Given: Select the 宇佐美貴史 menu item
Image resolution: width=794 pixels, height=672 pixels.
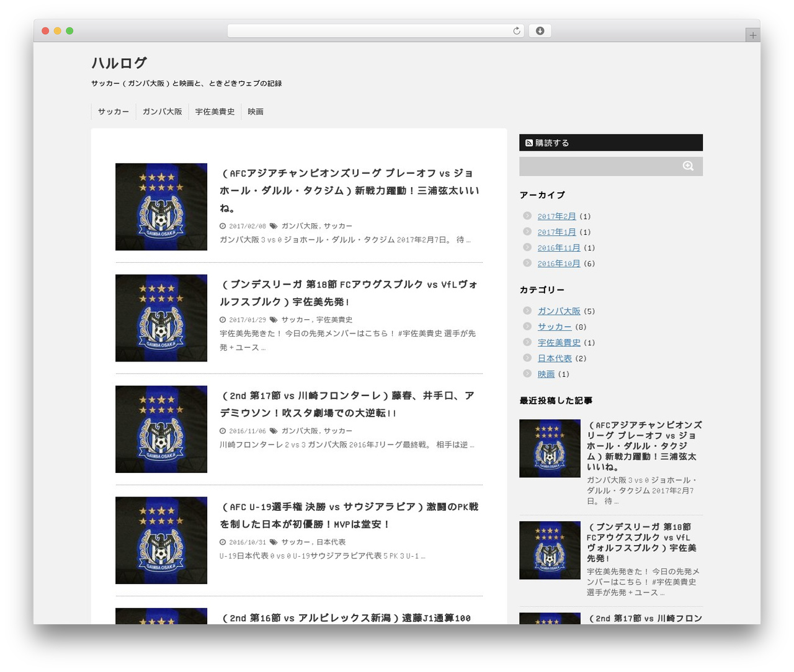Looking at the screenshot, I should click(215, 112).
